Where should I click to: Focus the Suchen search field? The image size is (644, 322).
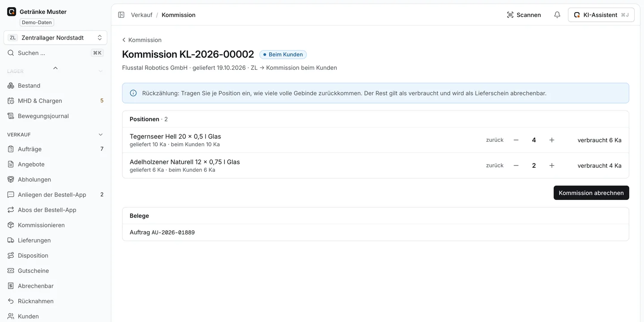55,53
